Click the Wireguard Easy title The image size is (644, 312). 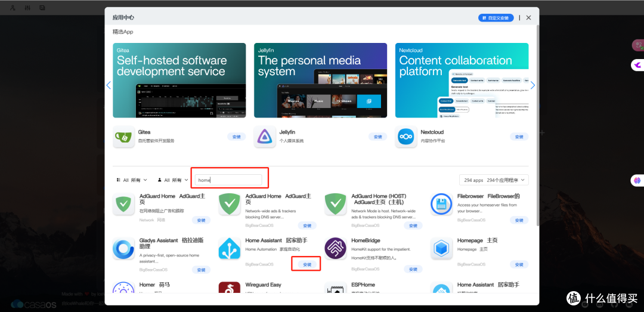click(x=264, y=285)
